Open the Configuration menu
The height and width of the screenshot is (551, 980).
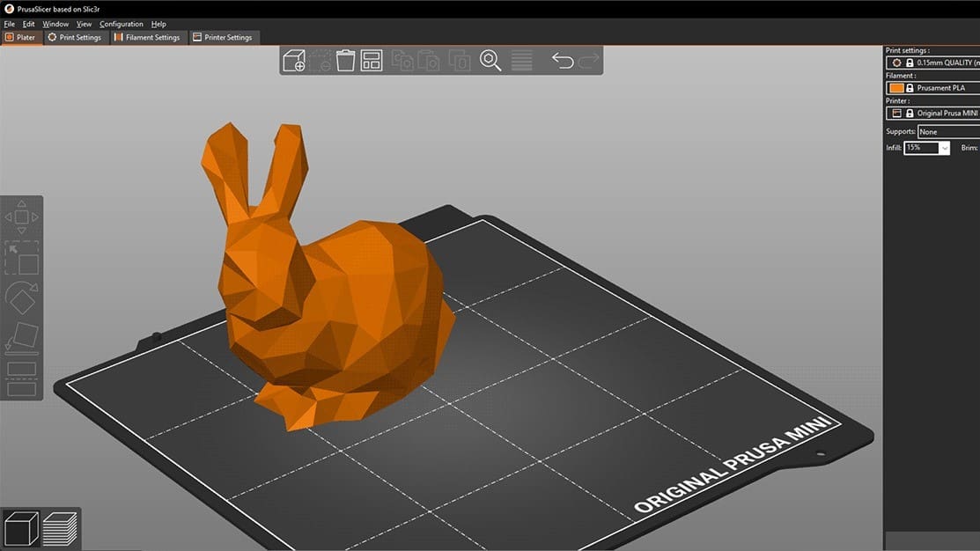(122, 24)
